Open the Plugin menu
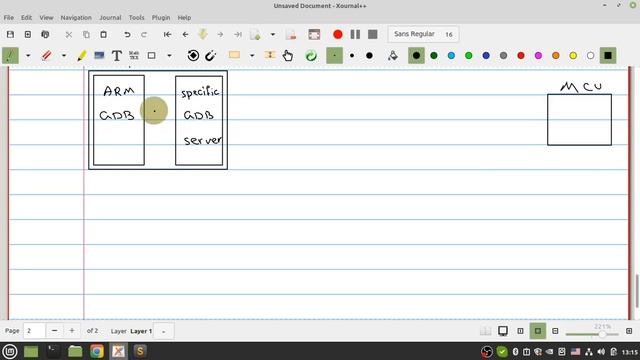 [161, 18]
